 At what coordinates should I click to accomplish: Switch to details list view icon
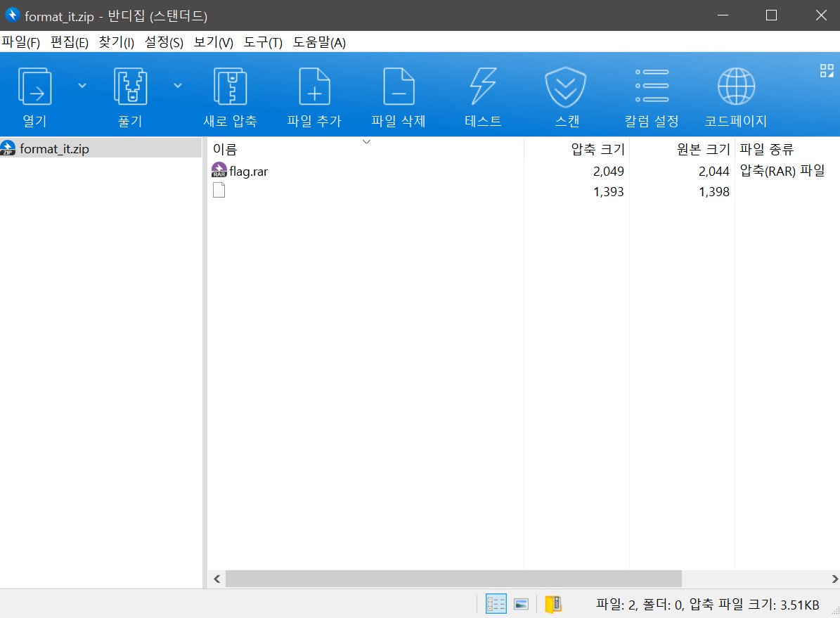[496, 604]
